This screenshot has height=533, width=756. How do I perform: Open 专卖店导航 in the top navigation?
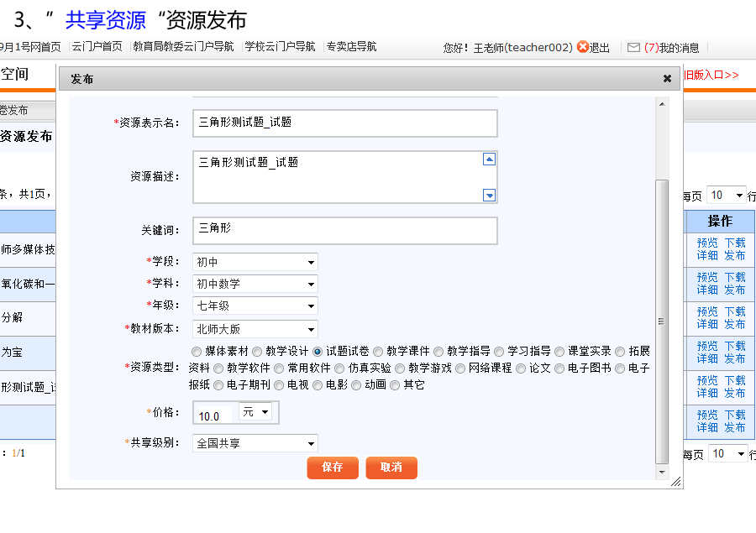351,47
